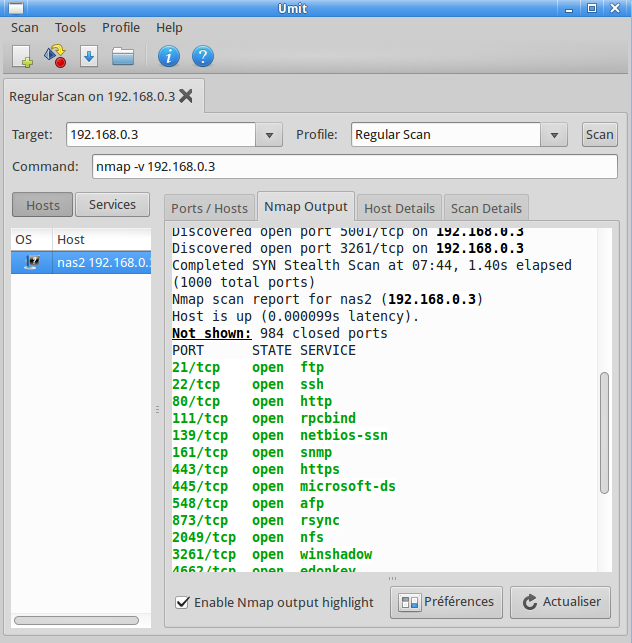Click the 'Not shown:' highlighted text
632x643 pixels.
pos(212,333)
